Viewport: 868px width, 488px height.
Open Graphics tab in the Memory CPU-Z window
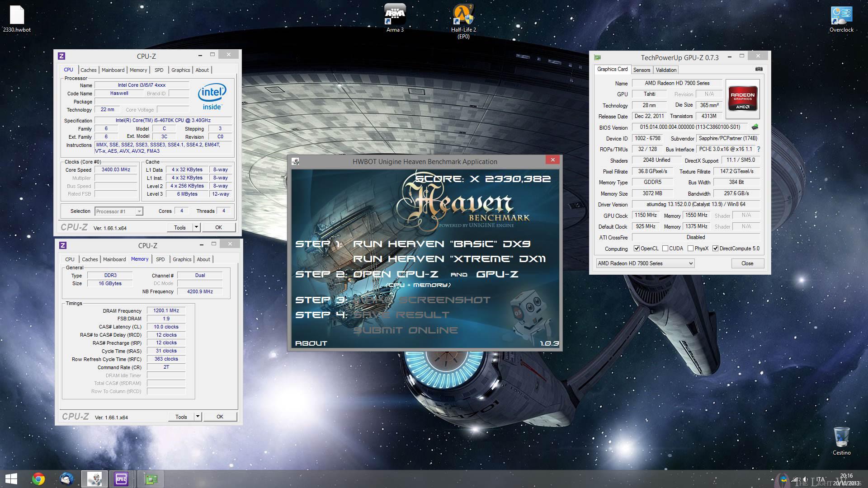pyautogui.click(x=182, y=259)
